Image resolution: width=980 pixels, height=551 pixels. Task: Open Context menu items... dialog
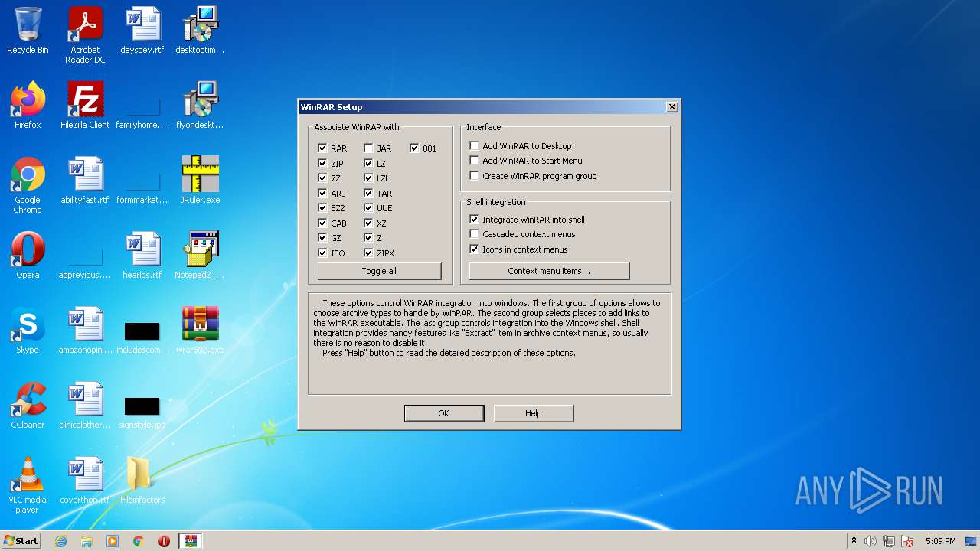coord(549,271)
